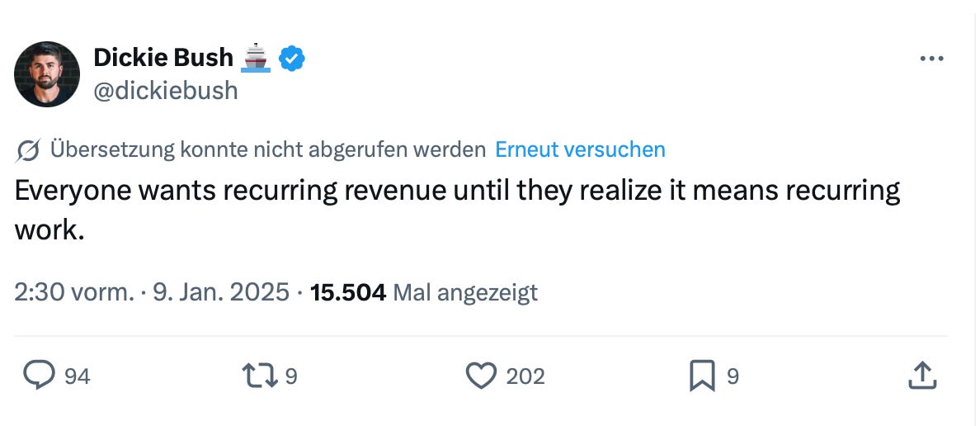
Task: Bookmark the tweet using the bookmark icon
Action: tap(703, 376)
